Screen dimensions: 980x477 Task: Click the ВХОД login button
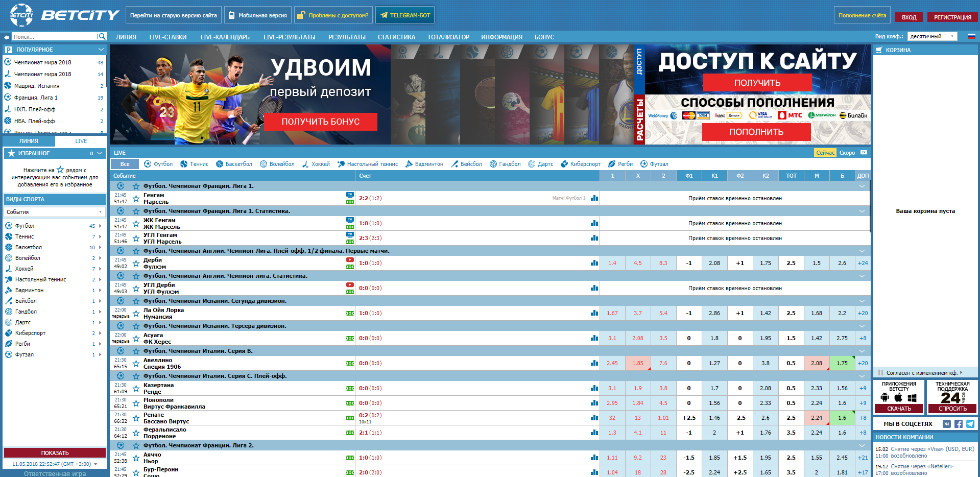pos(909,17)
